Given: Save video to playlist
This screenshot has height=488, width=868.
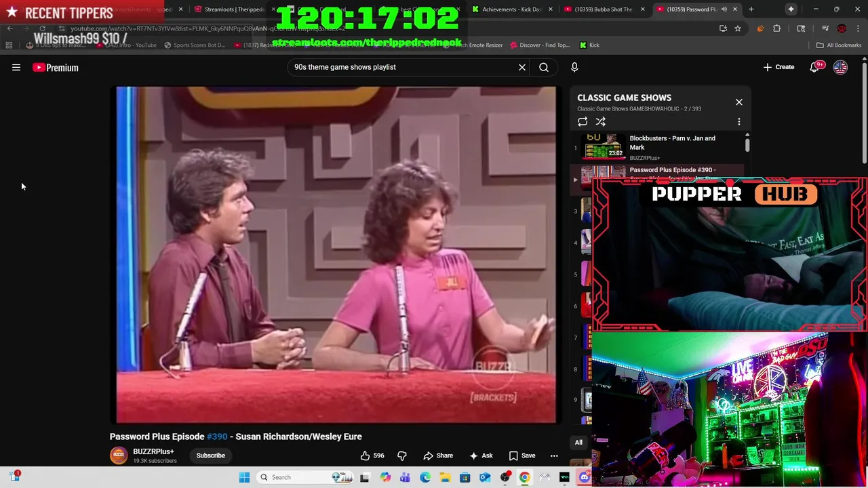Looking at the screenshot, I should point(522,455).
